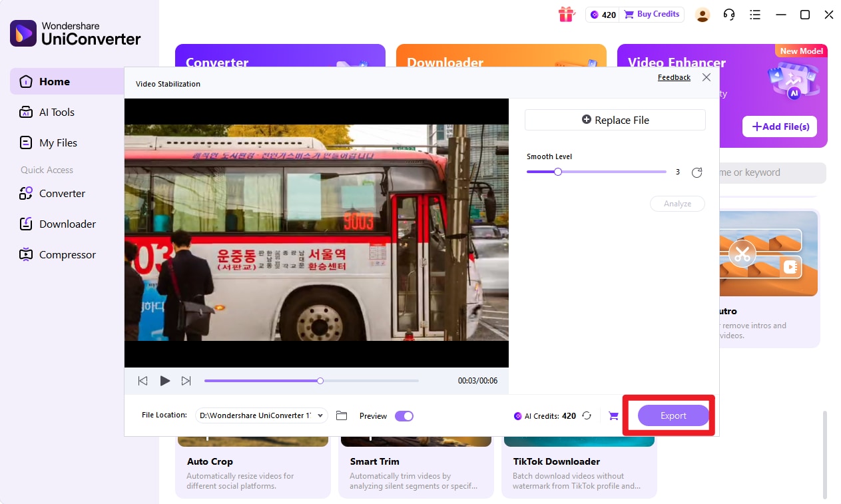Click the 420 credits balance badge
This screenshot has height=504, width=841.
603,15
